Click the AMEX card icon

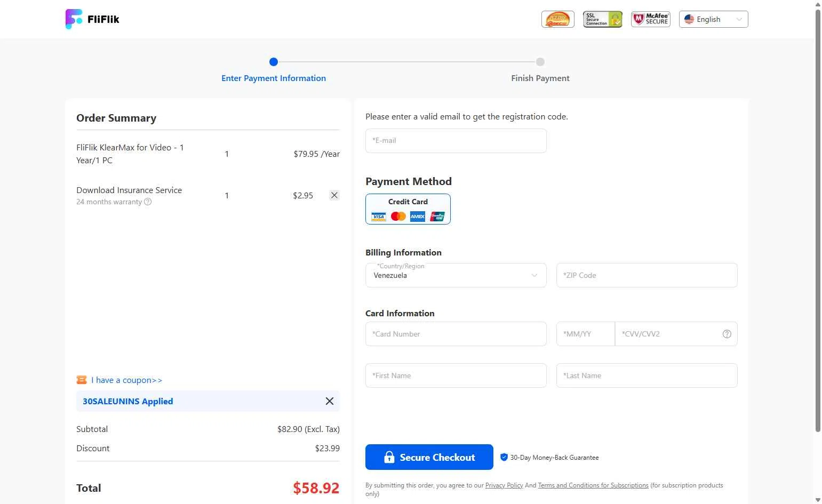click(x=418, y=217)
